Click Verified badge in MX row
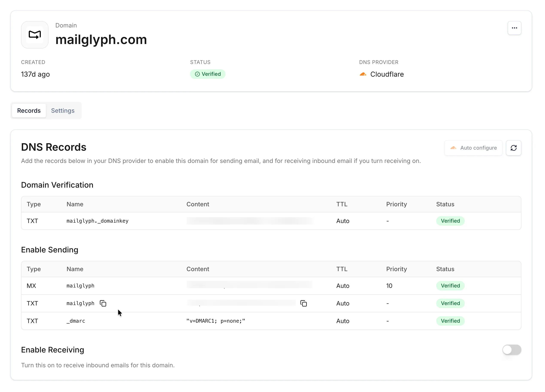 [450, 286]
